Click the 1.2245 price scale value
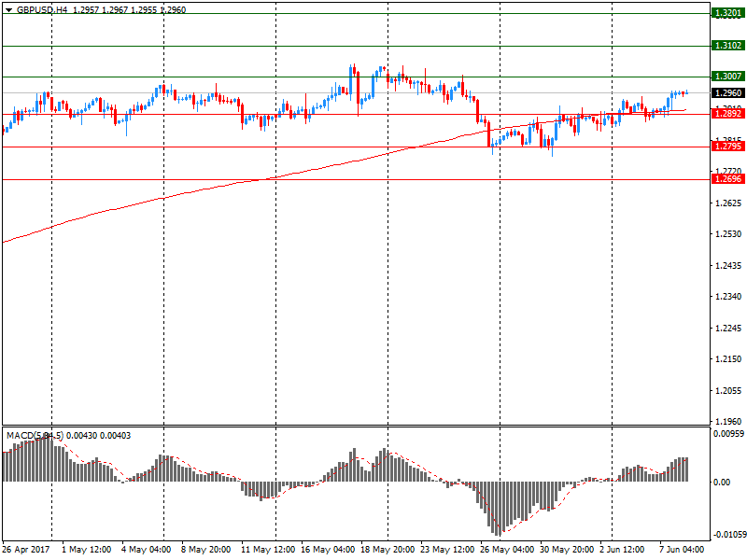This screenshot has height=560, width=747. [728, 329]
